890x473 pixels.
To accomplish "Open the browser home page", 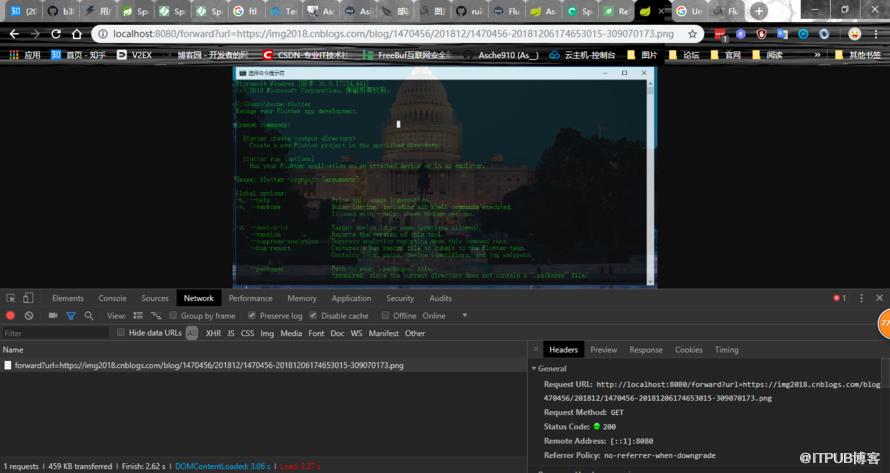I will coord(77,34).
